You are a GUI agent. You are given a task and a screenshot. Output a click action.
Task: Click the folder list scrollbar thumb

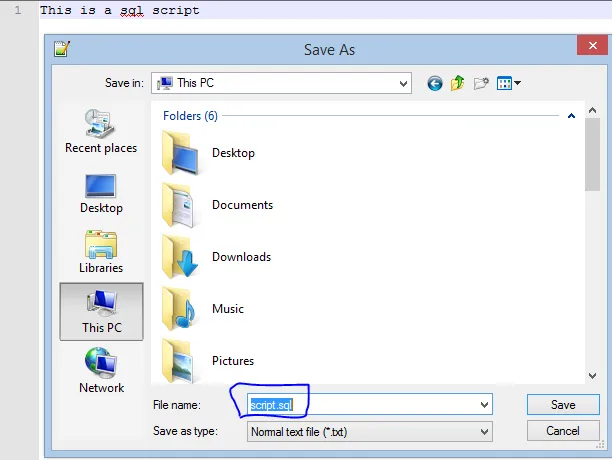592,155
